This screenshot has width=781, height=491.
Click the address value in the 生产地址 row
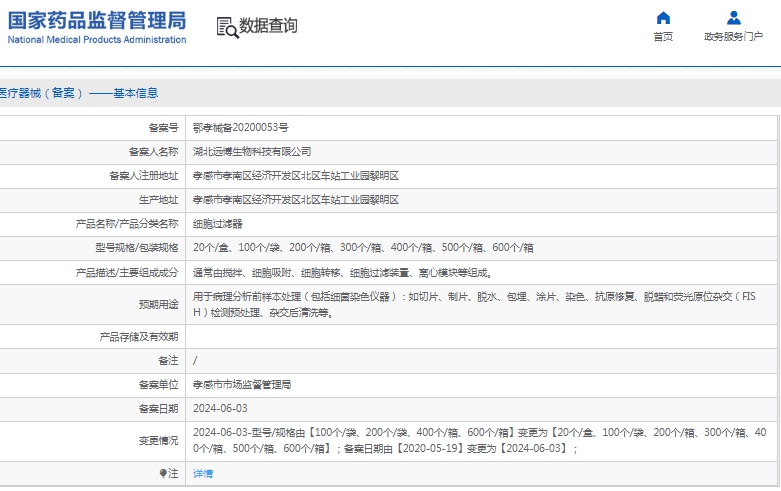[x=296, y=200]
